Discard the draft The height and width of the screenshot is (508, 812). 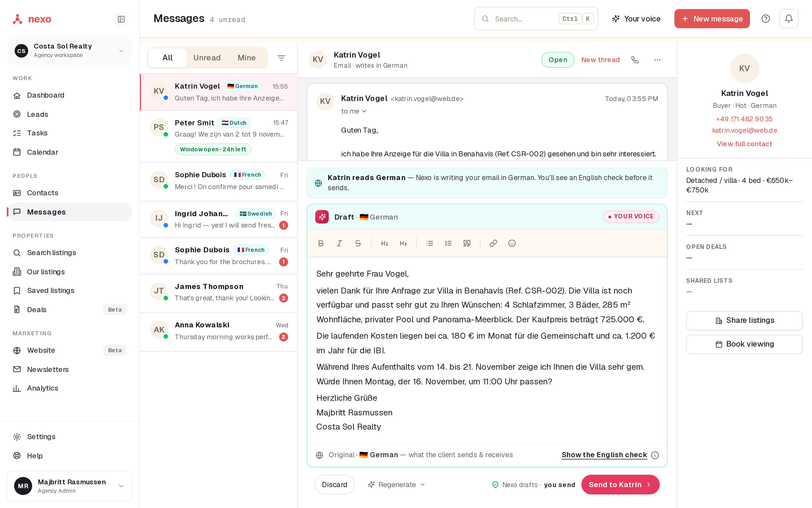click(334, 485)
